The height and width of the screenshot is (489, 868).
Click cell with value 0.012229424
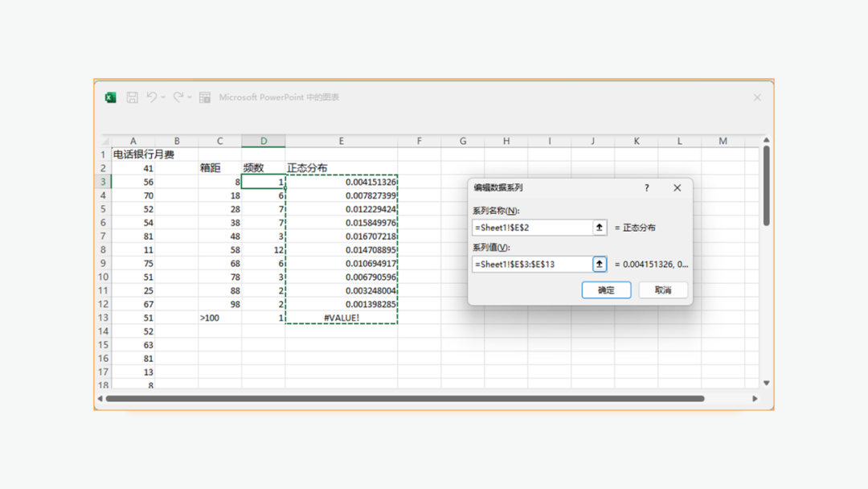[341, 209]
